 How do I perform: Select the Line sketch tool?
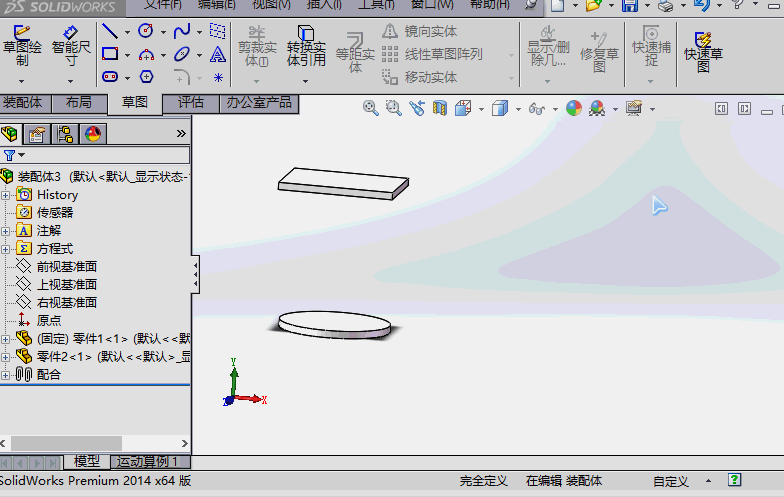click(x=110, y=31)
